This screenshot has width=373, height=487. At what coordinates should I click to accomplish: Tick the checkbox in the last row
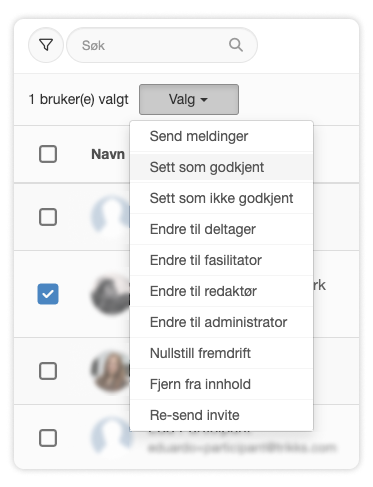[48, 438]
